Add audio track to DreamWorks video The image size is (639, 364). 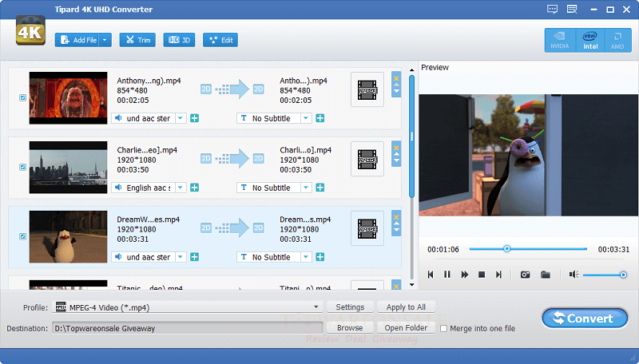195,257
